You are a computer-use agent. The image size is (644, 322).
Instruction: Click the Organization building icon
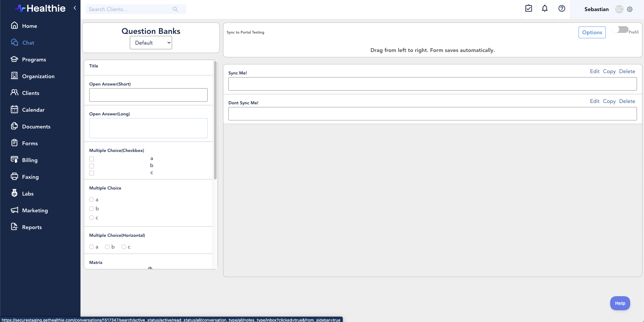coord(14,76)
